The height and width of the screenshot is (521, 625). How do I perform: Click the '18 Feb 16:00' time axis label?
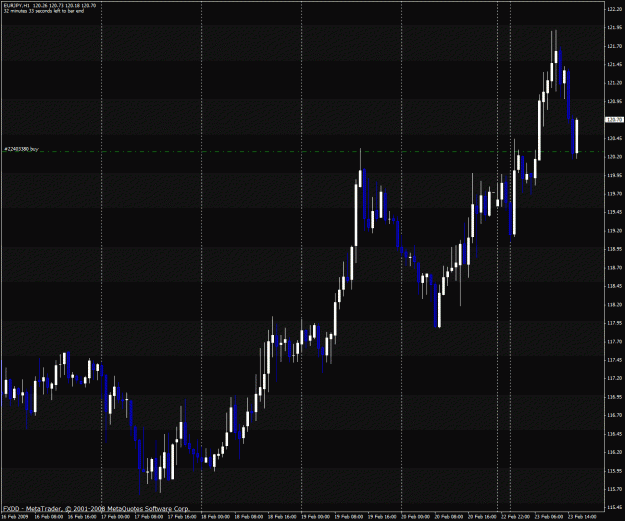click(282, 517)
